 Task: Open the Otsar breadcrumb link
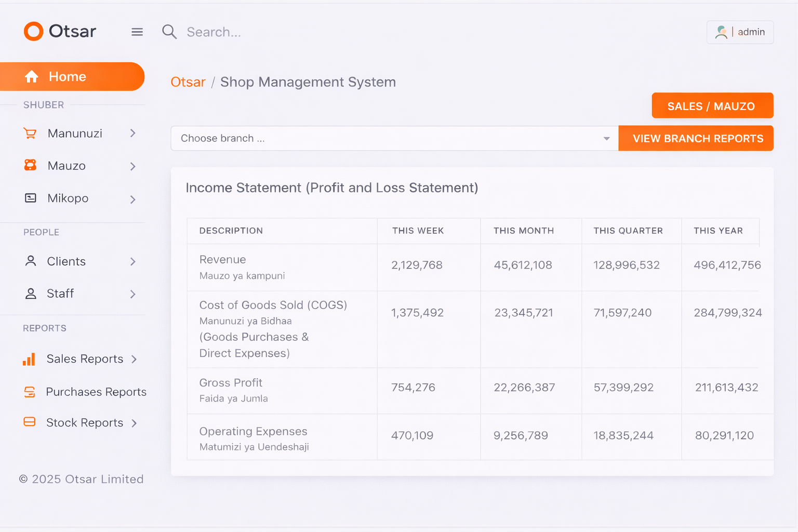click(188, 82)
